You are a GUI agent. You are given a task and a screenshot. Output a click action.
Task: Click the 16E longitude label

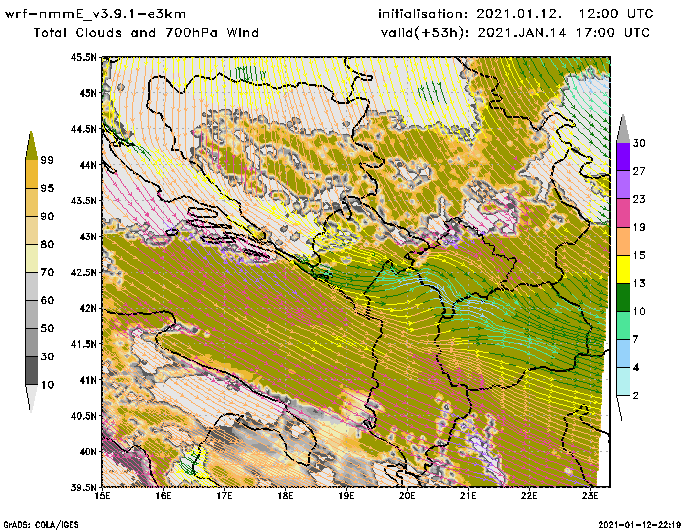point(163,496)
